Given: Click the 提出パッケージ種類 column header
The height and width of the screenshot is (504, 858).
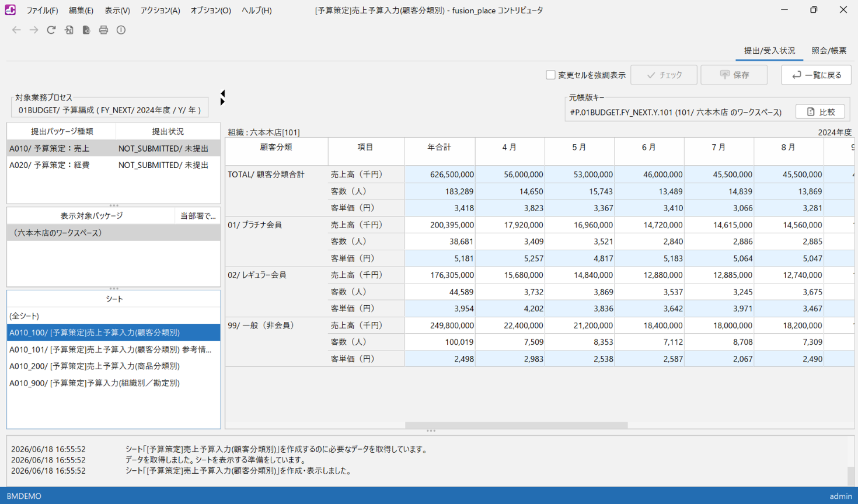Looking at the screenshot, I should click(x=61, y=132).
